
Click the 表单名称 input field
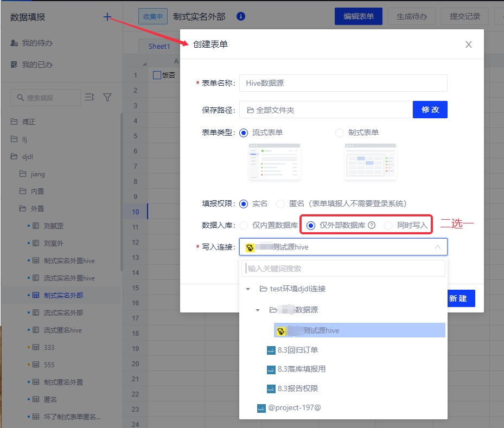point(343,83)
